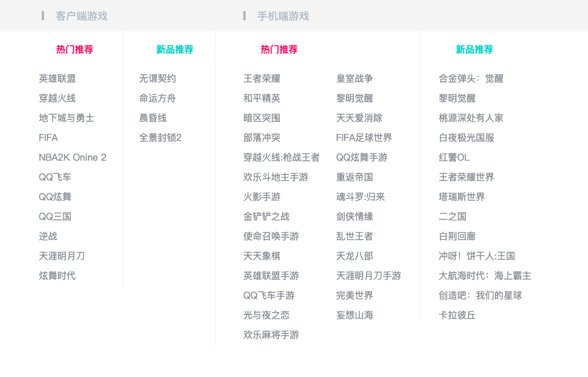Open the 无谓契约 new release link
Screen dimensions: 588x377
(x=158, y=78)
